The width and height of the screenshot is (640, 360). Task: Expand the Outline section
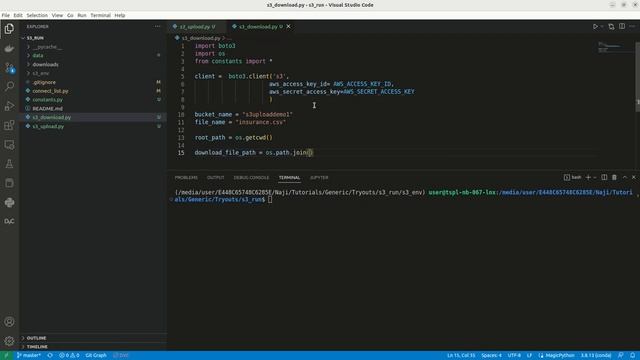[x=93, y=338]
